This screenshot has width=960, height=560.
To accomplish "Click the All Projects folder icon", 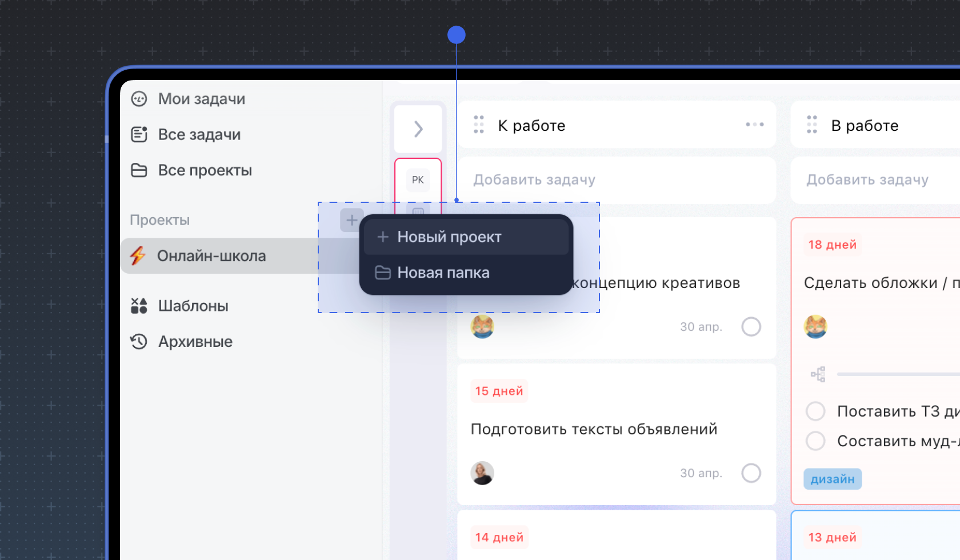I will click(139, 170).
